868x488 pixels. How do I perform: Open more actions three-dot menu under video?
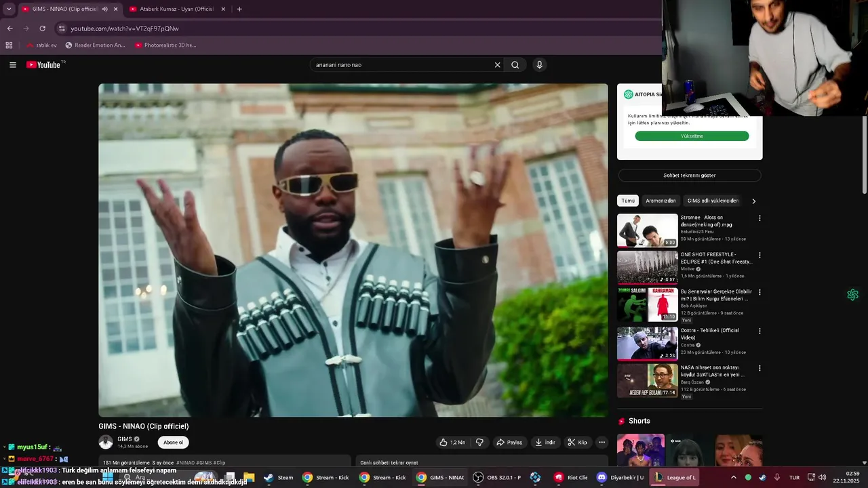(x=601, y=443)
